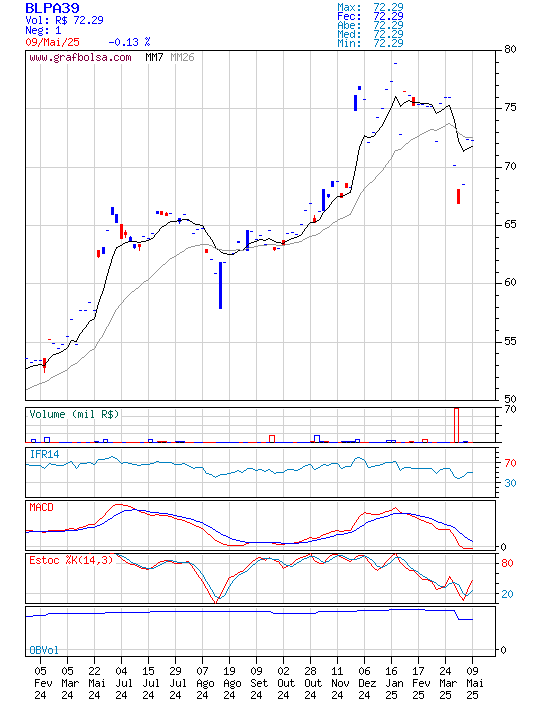545x720 pixels.
Task: Click the long blue candle near 19 Ago
Action: click(220, 285)
